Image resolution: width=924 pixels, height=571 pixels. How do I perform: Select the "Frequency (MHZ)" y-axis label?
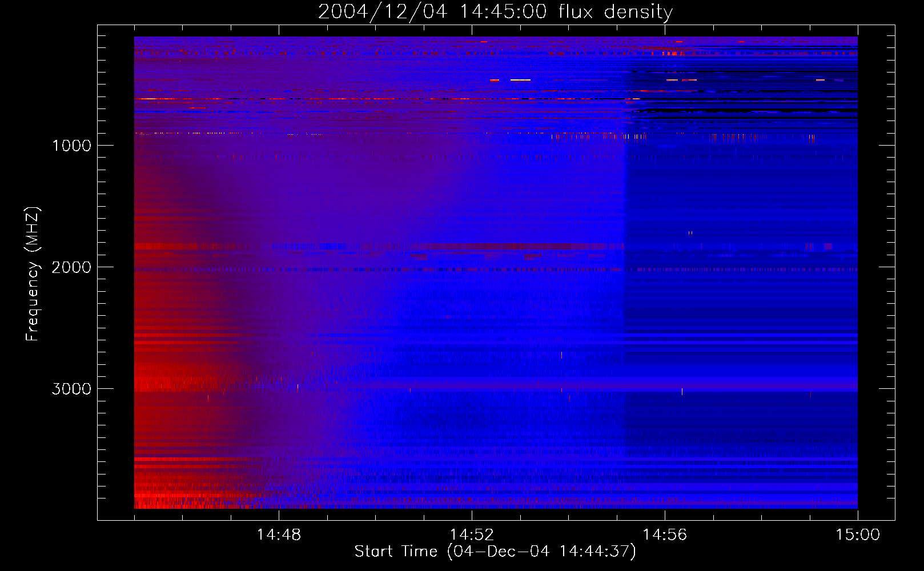click(x=33, y=274)
